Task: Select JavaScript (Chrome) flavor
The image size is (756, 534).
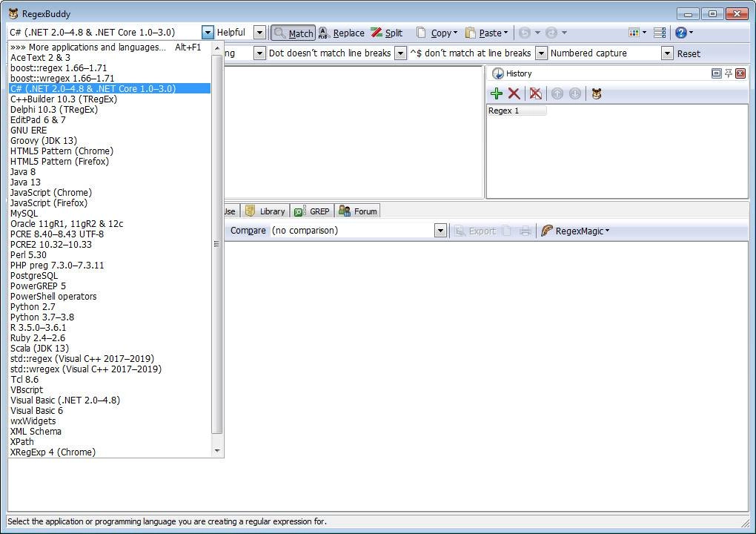Action: [110, 193]
